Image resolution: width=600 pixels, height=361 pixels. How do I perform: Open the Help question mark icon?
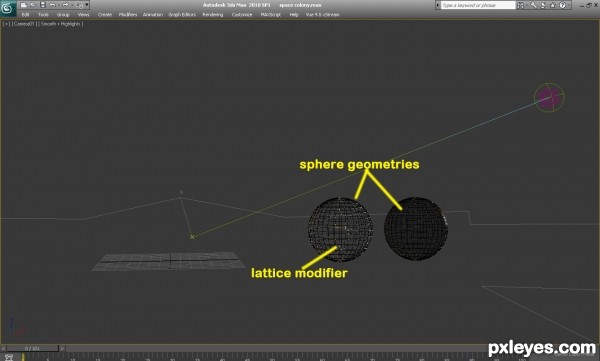[x=562, y=5]
